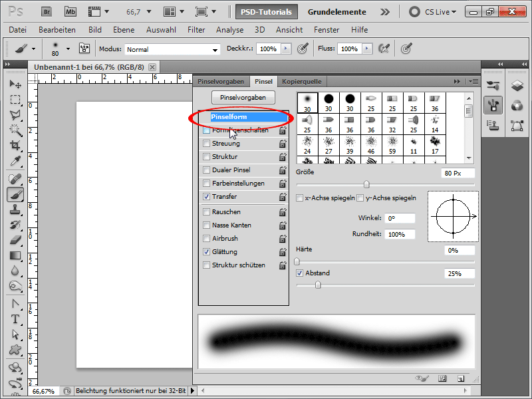Switch to the Pinselvorgaben tab

(x=221, y=81)
